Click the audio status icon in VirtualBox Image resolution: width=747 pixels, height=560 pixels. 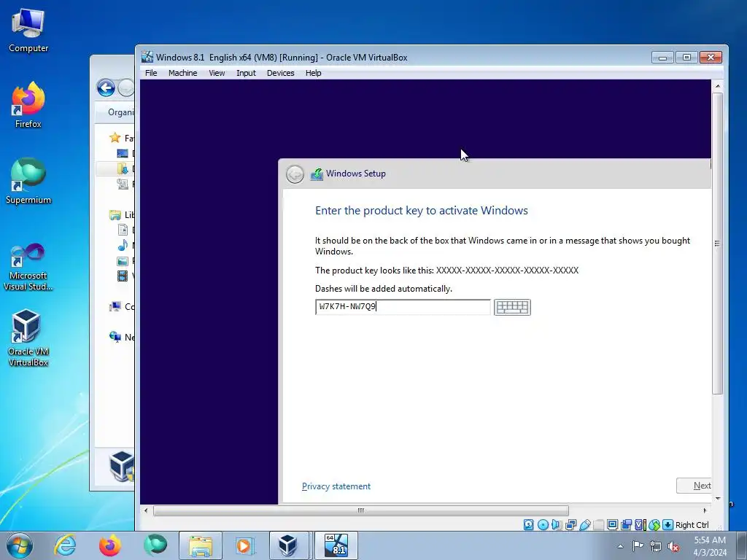556,525
